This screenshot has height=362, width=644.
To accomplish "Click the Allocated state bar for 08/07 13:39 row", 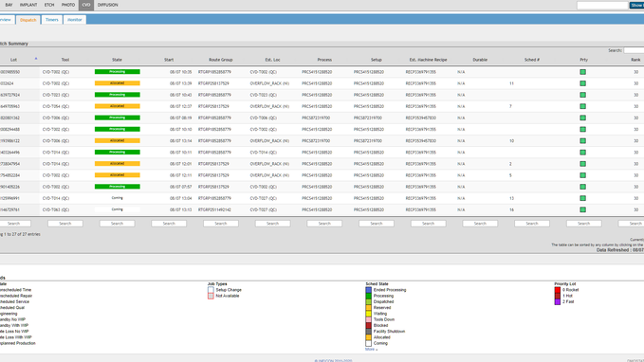I will [x=117, y=83].
